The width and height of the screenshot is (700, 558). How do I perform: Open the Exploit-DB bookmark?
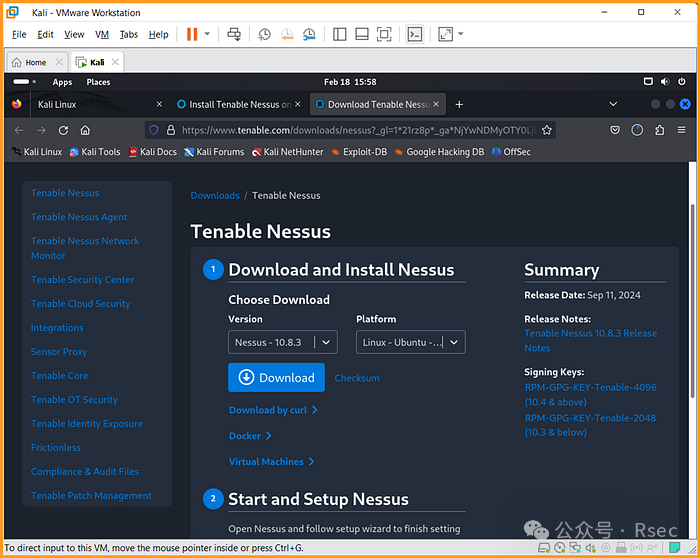pos(360,152)
